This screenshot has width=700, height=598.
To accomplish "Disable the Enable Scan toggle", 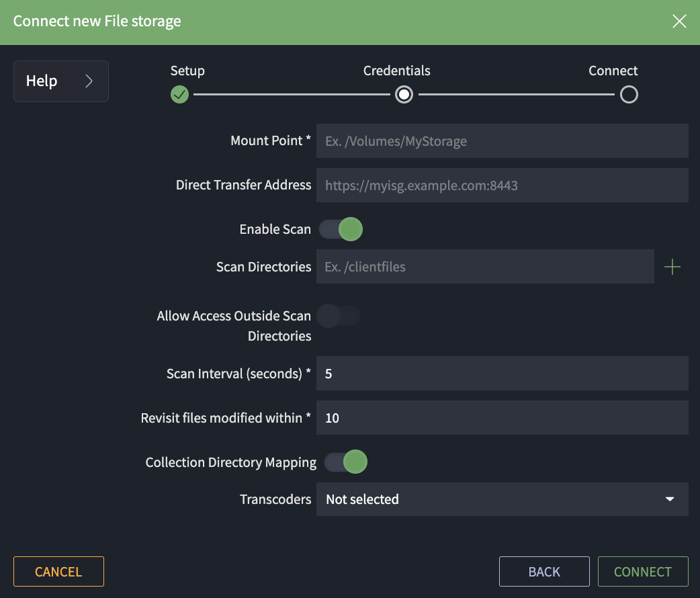I will click(341, 229).
